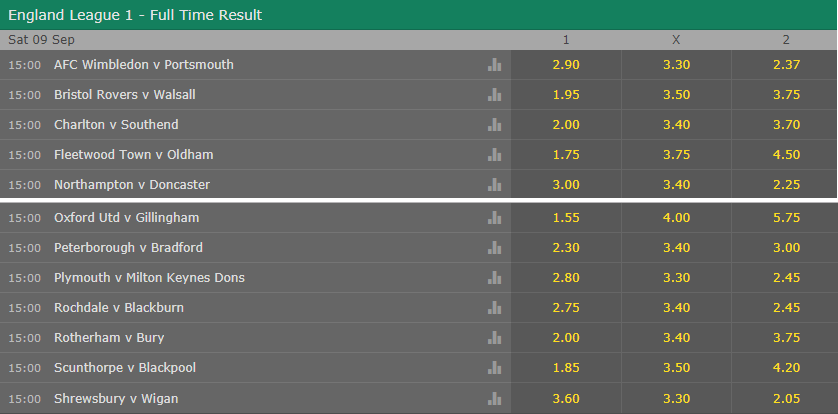
Task: Select draw odds 4.00 for Oxford Utd v Gillingham
Action: [x=676, y=217]
